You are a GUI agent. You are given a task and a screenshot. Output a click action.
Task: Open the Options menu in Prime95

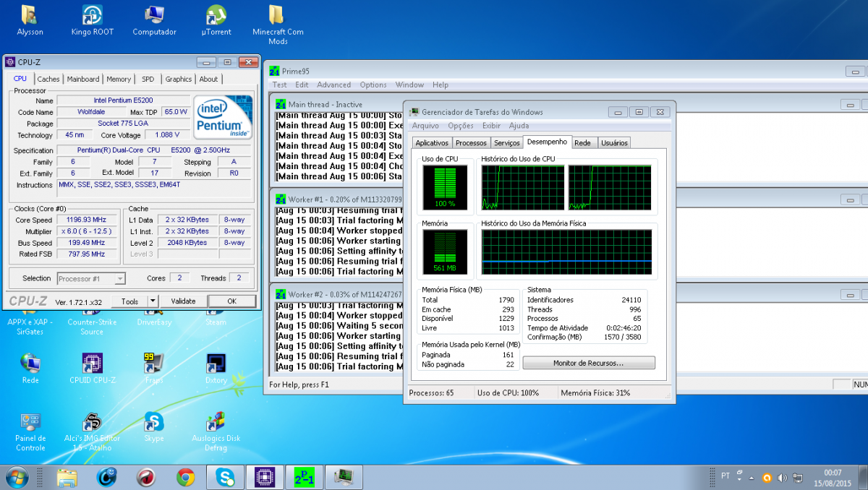pyautogui.click(x=373, y=85)
